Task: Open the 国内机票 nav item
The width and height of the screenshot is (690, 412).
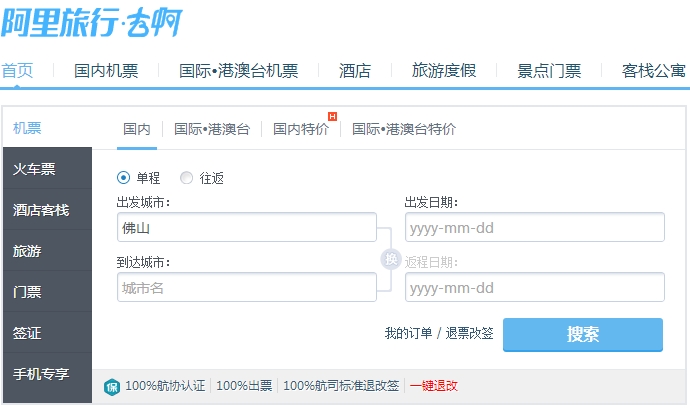Action: coord(106,70)
